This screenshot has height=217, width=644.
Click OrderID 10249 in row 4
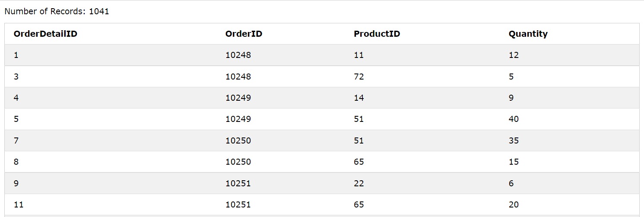[x=238, y=98]
